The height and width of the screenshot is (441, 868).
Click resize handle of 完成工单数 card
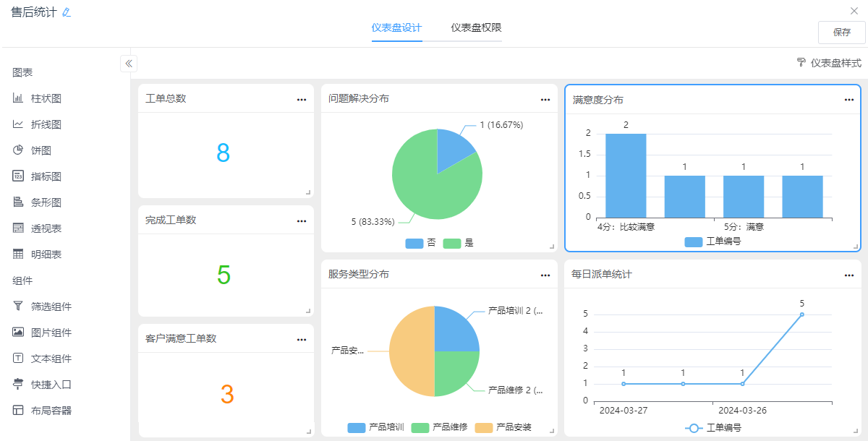coord(308,311)
